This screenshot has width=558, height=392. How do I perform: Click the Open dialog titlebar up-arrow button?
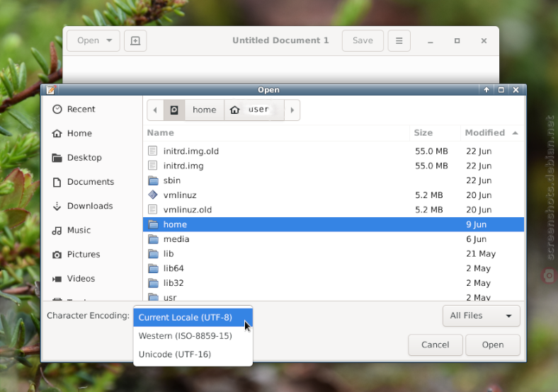click(x=486, y=90)
